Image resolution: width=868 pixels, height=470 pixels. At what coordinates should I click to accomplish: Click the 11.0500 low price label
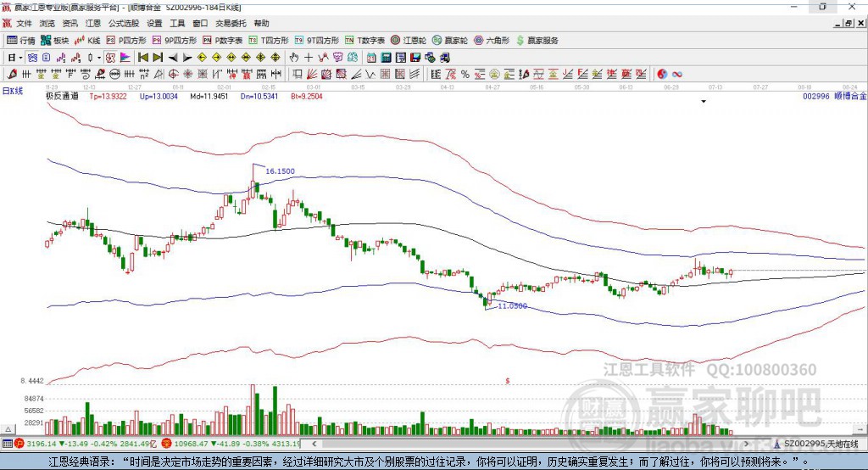click(513, 306)
